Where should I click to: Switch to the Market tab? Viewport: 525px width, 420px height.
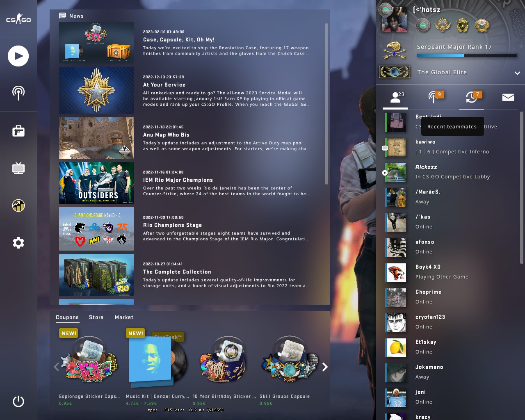(124, 317)
